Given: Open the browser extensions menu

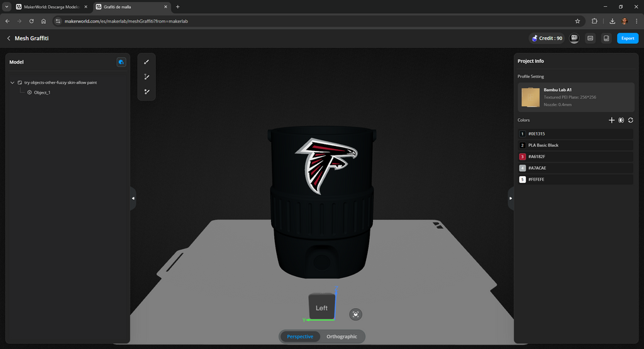Looking at the screenshot, I should click(594, 21).
